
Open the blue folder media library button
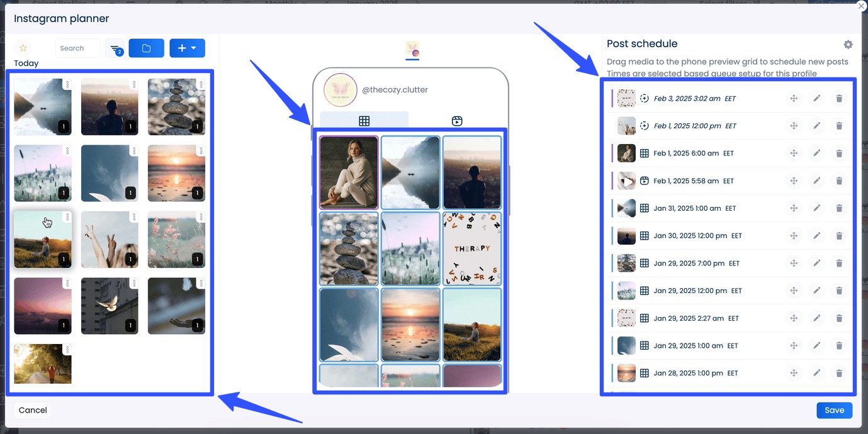click(x=146, y=48)
